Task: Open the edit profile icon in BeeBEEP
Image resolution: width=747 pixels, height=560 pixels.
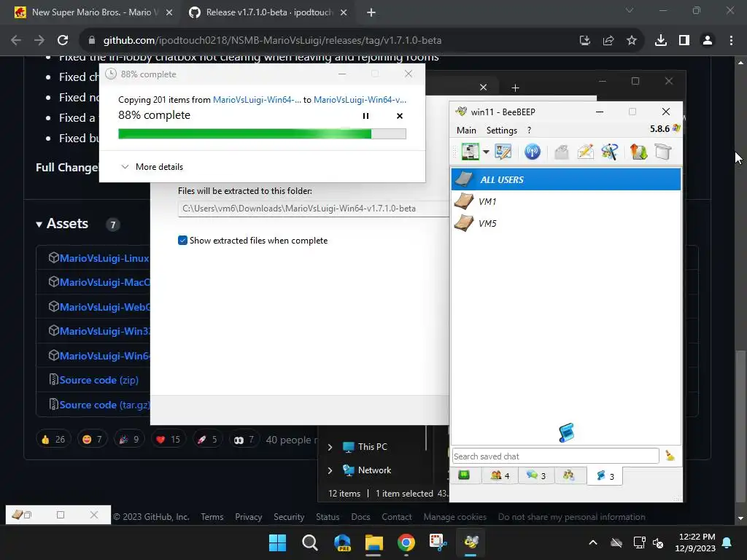Action: tap(503, 152)
